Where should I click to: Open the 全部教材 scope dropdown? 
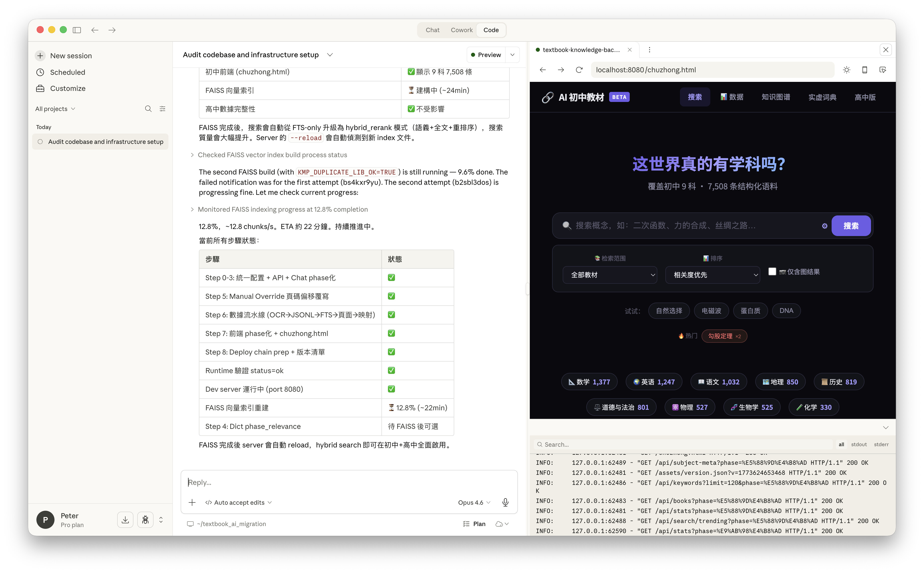610,275
